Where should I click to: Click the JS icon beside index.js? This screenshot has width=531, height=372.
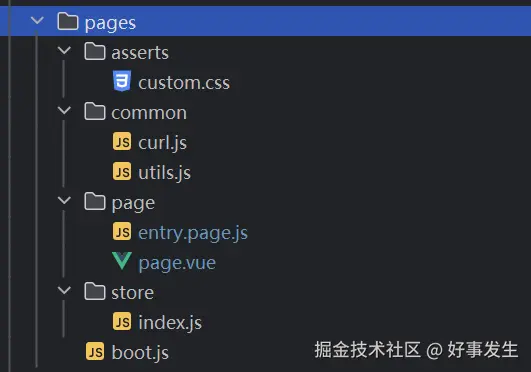point(122,321)
